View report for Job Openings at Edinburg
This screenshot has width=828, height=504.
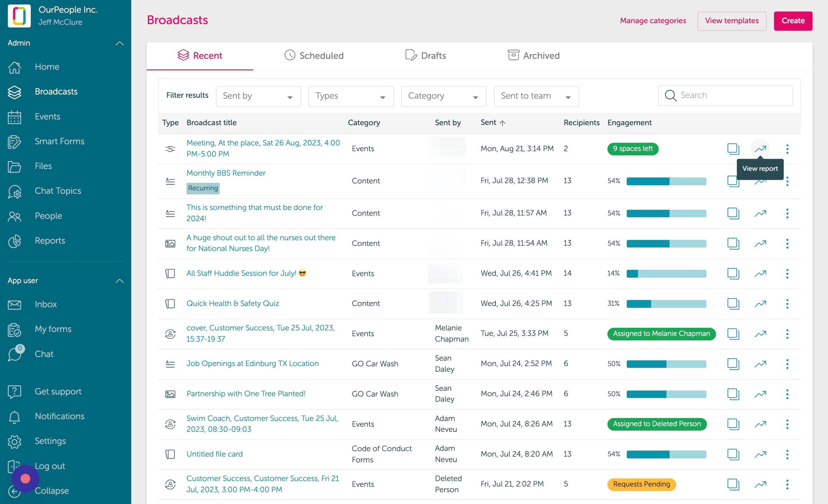pos(760,364)
